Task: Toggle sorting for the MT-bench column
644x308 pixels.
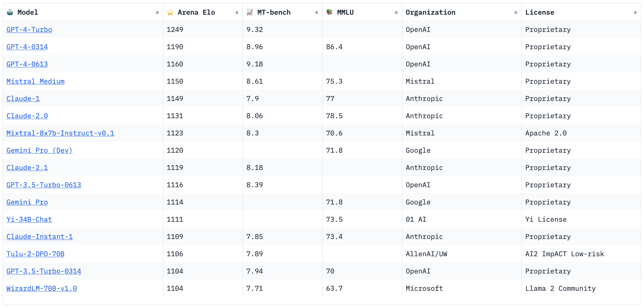Action: coord(316,12)
